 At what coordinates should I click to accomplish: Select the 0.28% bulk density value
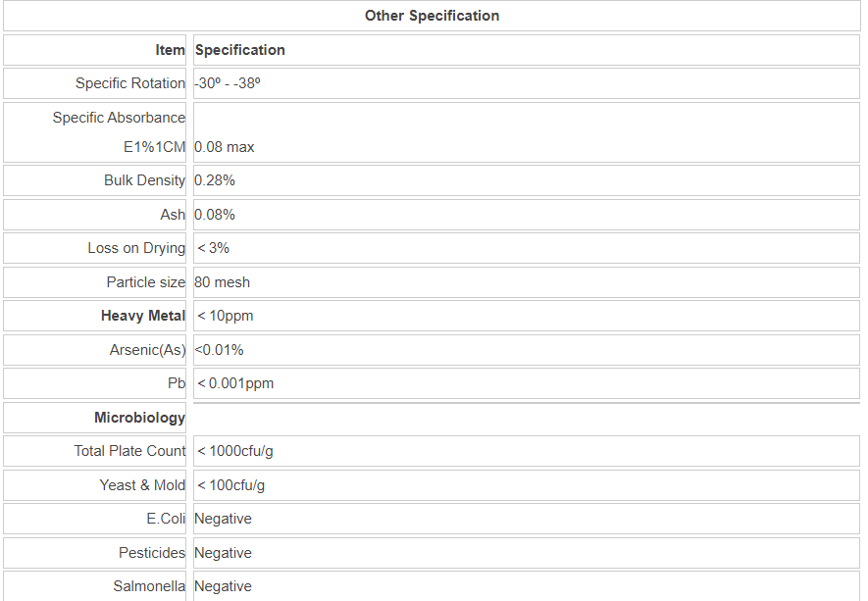pyautogui.click(x=215, y=180)
